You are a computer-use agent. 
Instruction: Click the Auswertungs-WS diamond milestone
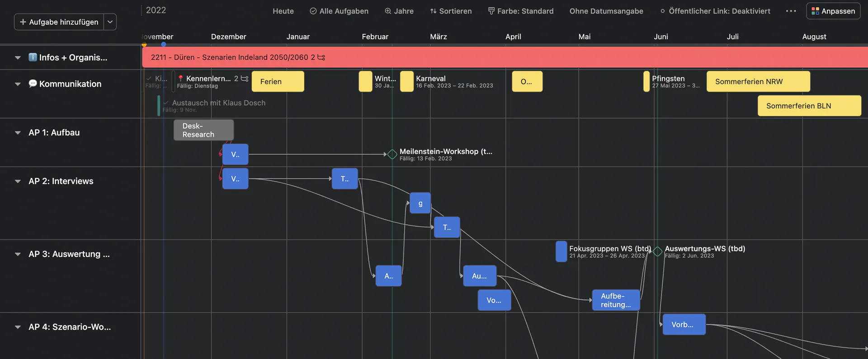(x=658, y=252)
